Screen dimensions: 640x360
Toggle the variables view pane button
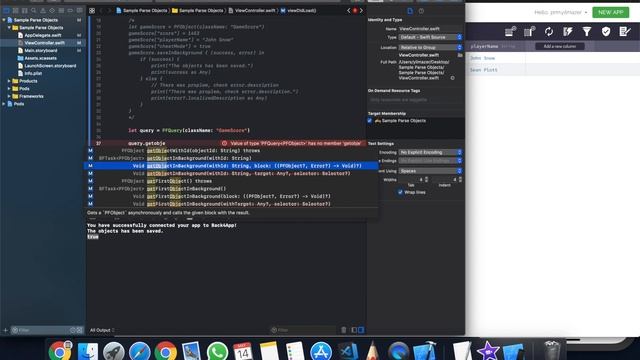click(354, 330)
